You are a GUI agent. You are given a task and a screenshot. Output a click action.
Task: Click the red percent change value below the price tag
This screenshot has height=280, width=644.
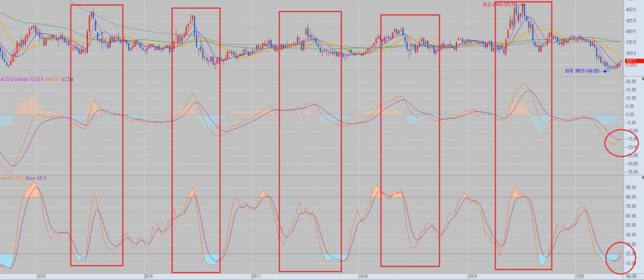point(631,65)
